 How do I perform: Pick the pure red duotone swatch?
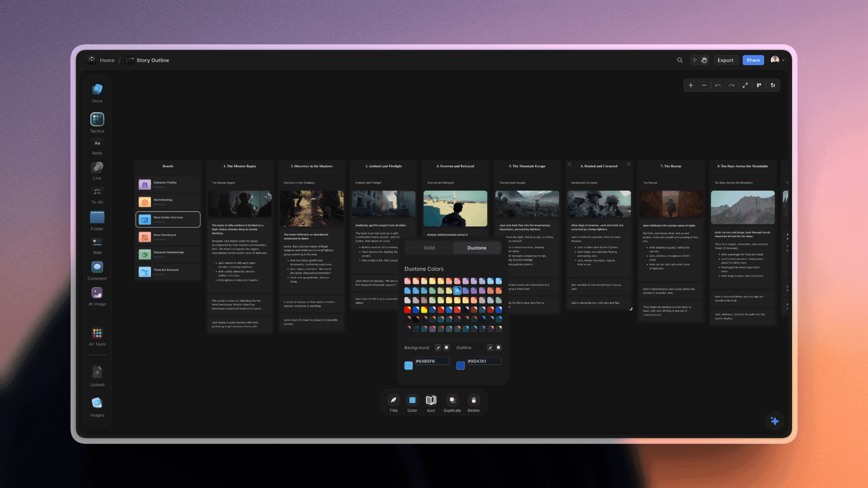point(407,310)
